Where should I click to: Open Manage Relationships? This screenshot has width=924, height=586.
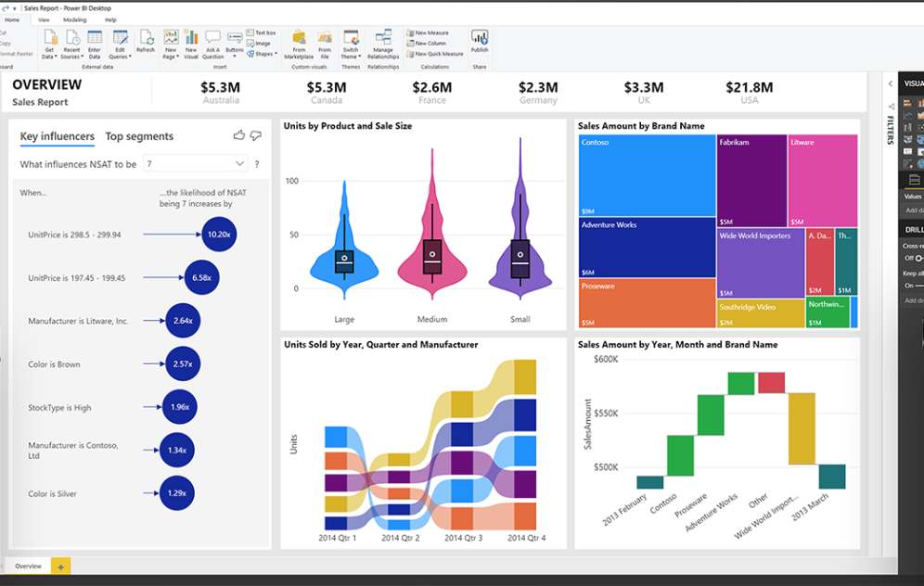pyautogui.click(x=383, y=45)
